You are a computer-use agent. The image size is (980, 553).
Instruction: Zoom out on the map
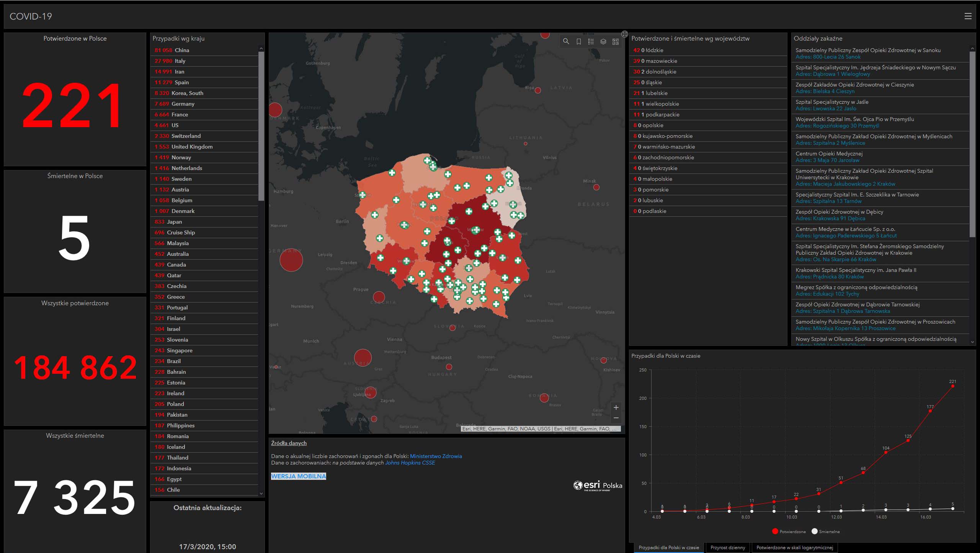[x=616, y=418]
